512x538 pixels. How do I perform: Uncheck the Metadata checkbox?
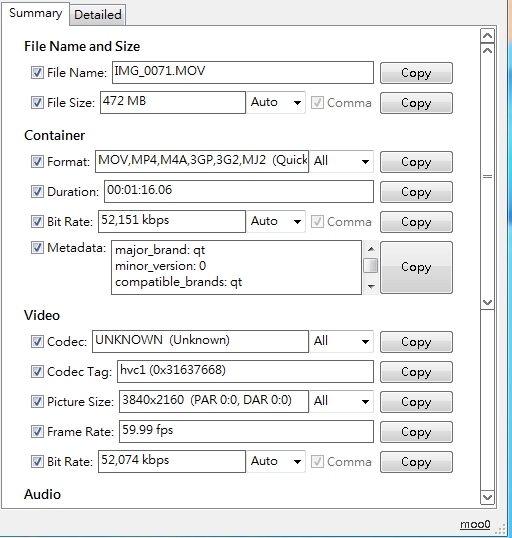[x=37, y=247]
